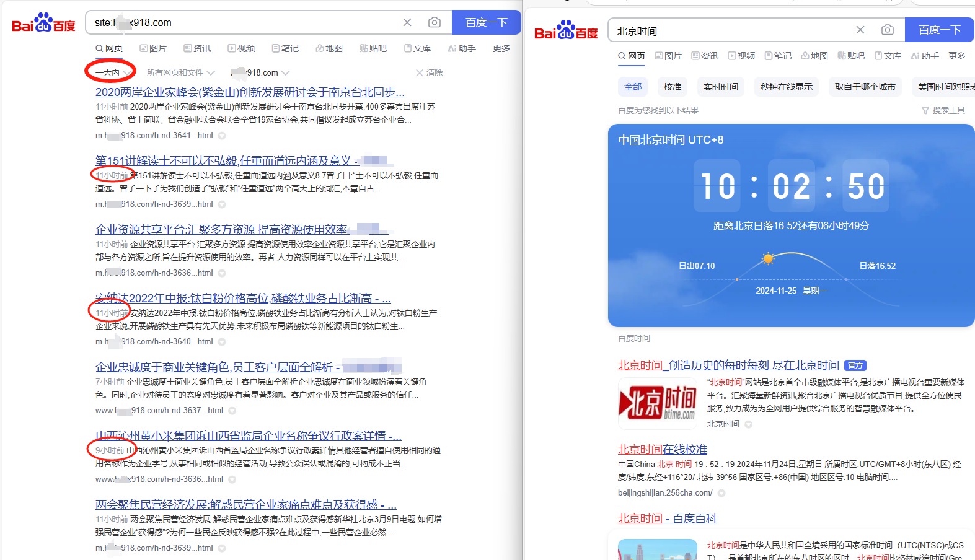Select 笔记 tab in right window
This screenshot has height=560, width=975.
coord(778,56)
